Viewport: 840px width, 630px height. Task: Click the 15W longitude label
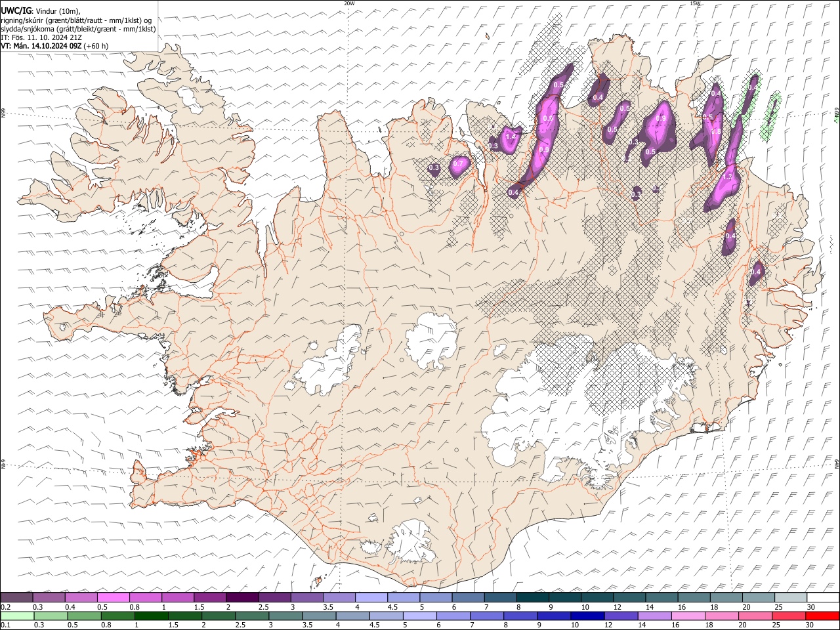point(696,3)
